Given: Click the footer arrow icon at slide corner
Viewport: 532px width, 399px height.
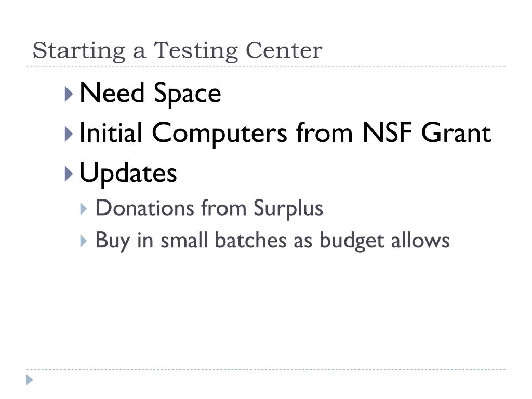Looking at the screenshot, I should coord(30,380).
